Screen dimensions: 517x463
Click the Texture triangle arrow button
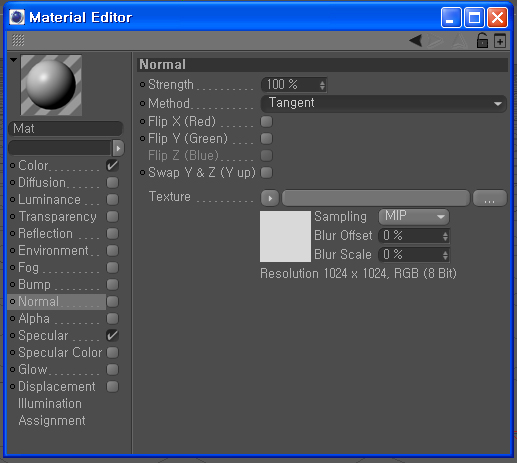[270, 198]
